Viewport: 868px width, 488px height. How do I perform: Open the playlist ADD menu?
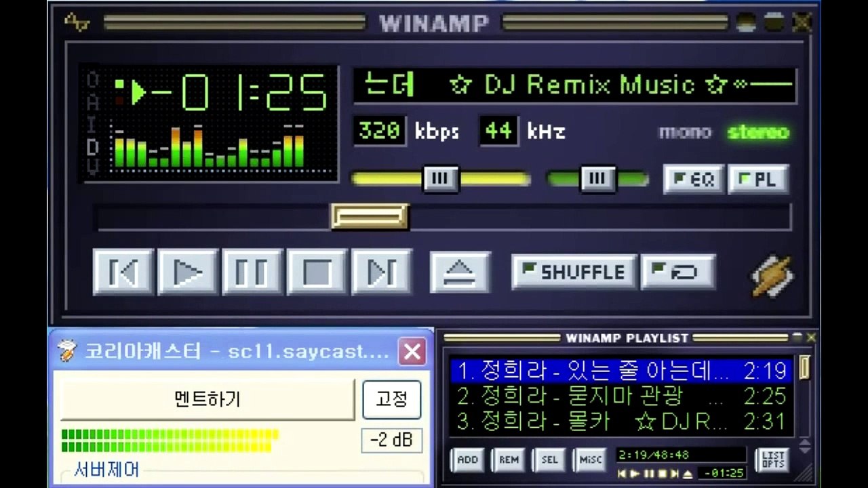(x=468, y=460)
